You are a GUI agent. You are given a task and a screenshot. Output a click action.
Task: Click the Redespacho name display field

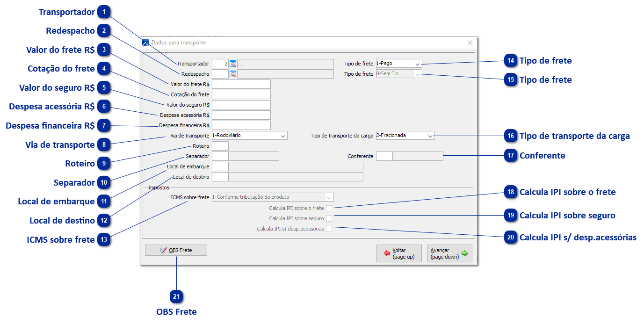(x=285, y=74)
